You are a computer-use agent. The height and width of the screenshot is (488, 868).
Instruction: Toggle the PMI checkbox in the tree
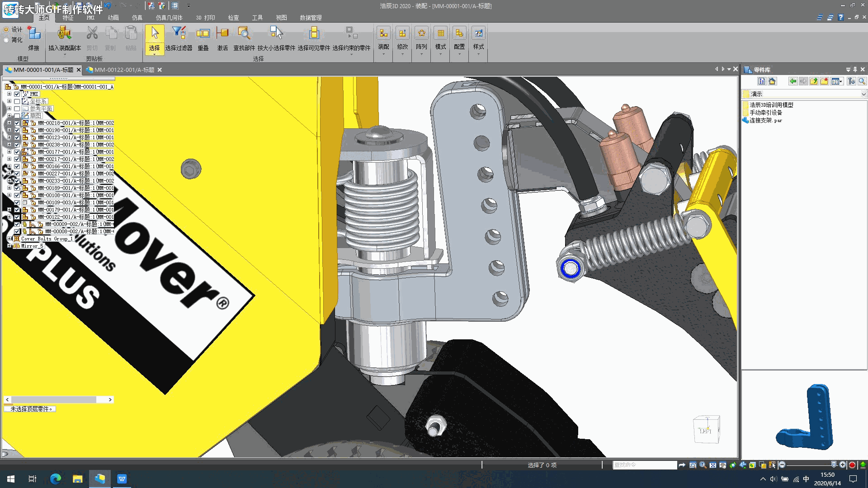(x=17, y=94)
